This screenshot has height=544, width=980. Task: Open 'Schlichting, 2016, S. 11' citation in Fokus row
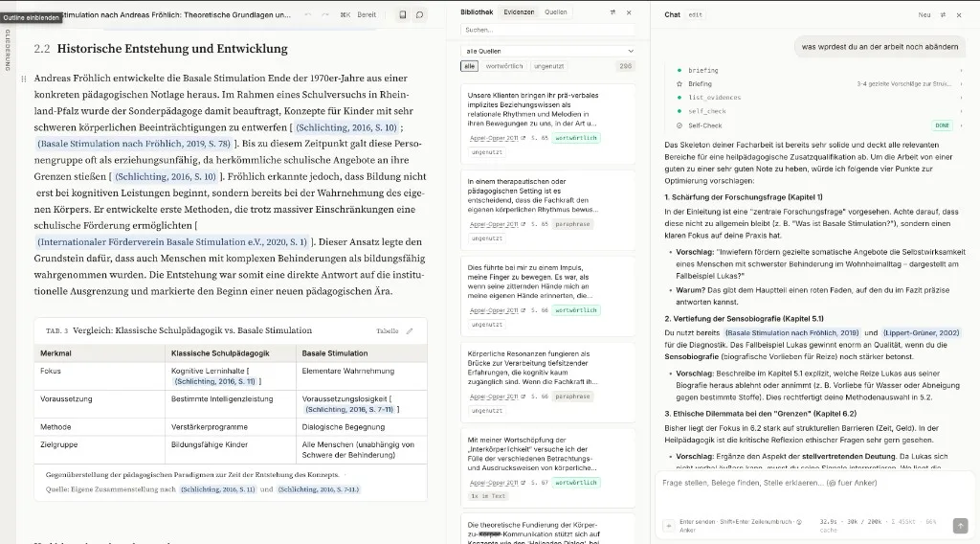pyautogui.click(x=215, y=381)
